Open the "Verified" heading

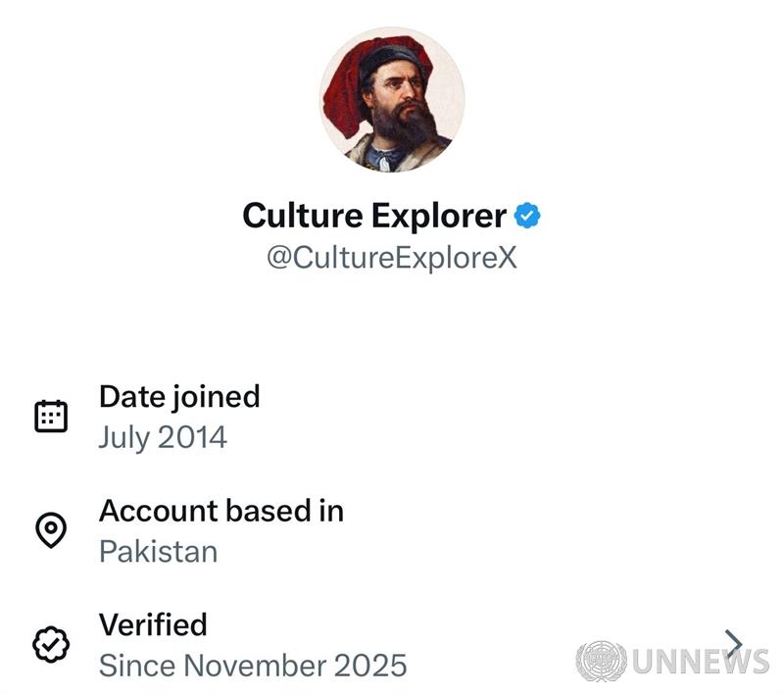click(154, 623)
